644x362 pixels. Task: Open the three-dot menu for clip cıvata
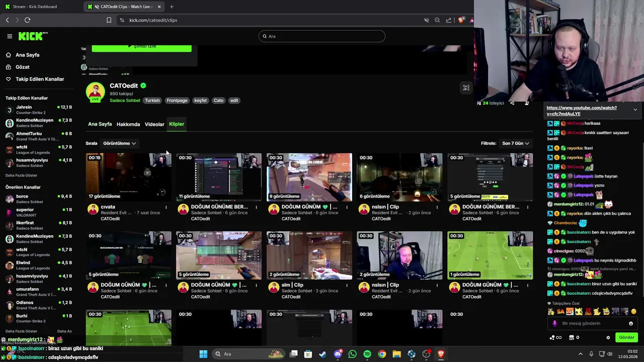pyautogui.click(x=166, y=207)
